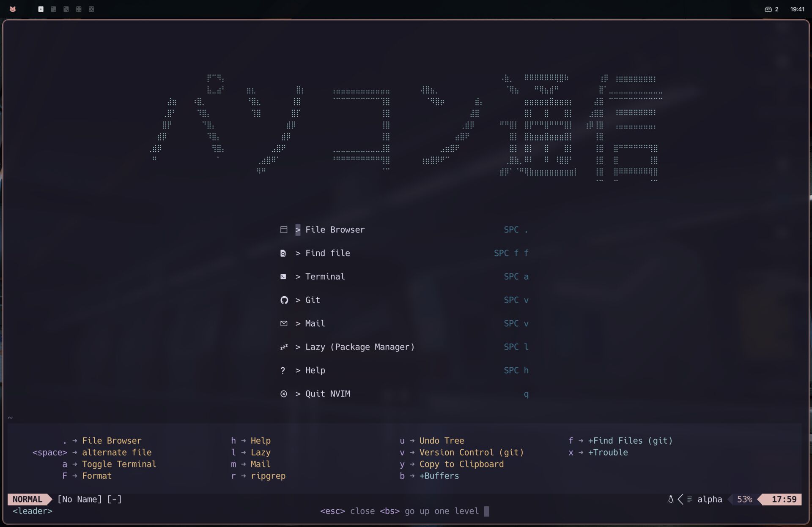The height and width of the screenshot is (527, 812).
Task: Expand the '+Trouble' which-key group
Action: click(x=608, y=453)
